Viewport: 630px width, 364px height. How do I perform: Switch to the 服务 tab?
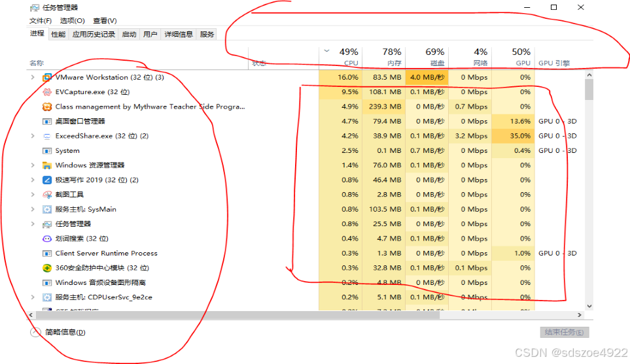[x=207, y=35]
